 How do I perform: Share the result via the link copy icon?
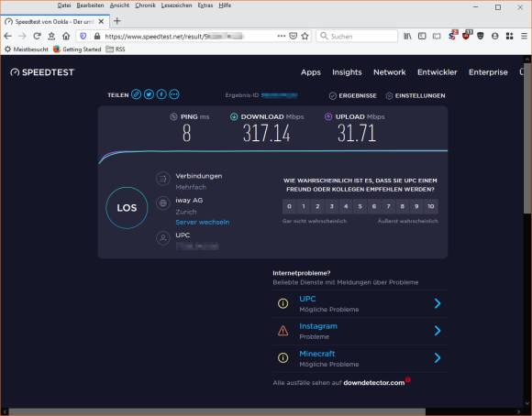pos(137,94)
